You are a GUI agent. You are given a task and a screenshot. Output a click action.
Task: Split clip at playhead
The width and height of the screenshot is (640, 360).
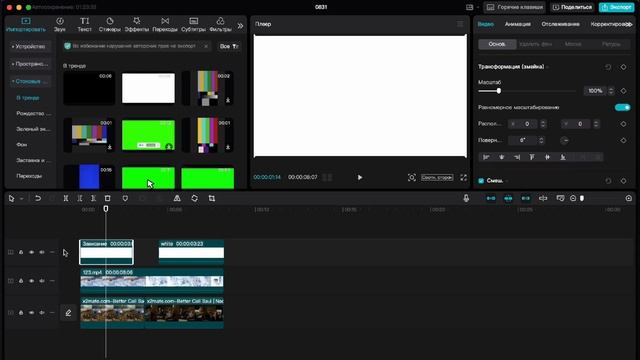pyautogui.click(x=66, y=198)
